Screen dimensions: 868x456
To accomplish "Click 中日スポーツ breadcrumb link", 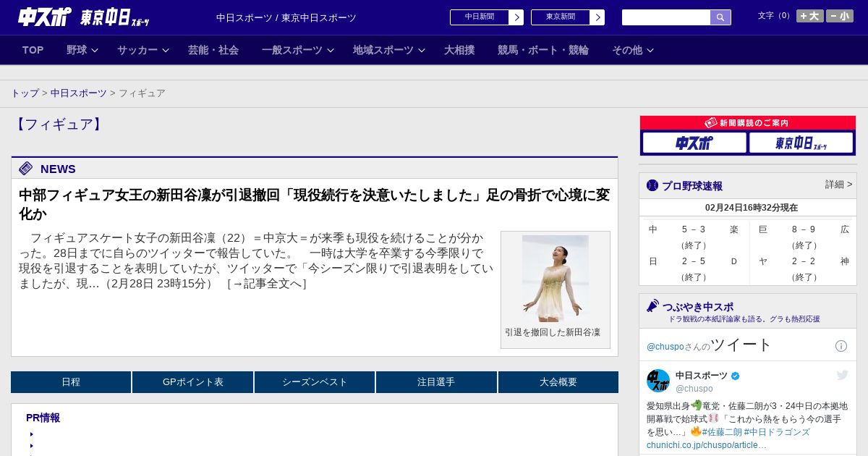I will pyautogui.click(x=79, y=93).
